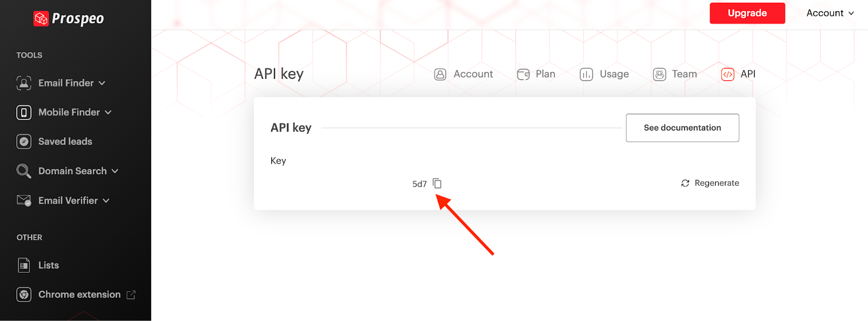Go to the Team tab
Image resolution: width=868 pixels, height=321 pixels.
(675, 74)
